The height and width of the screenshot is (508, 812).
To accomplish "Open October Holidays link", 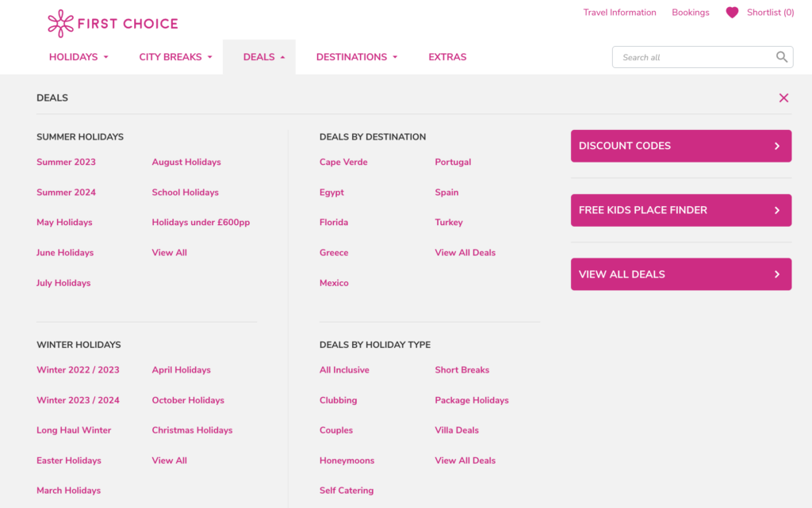I will coord(188,400).
